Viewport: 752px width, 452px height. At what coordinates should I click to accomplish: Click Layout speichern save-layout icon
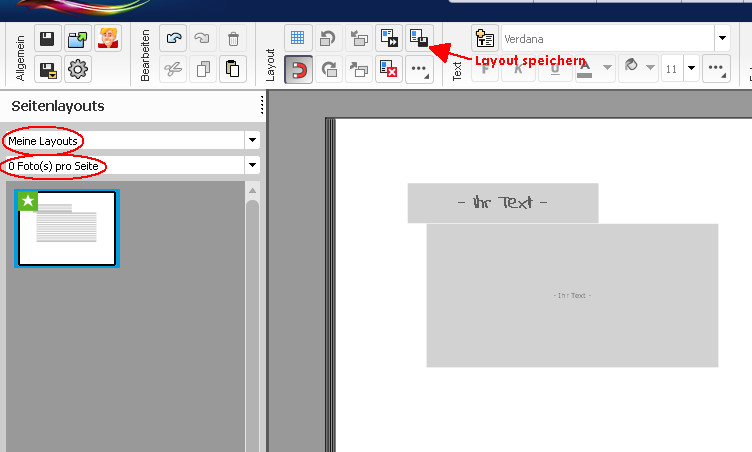tap(419, 38)
